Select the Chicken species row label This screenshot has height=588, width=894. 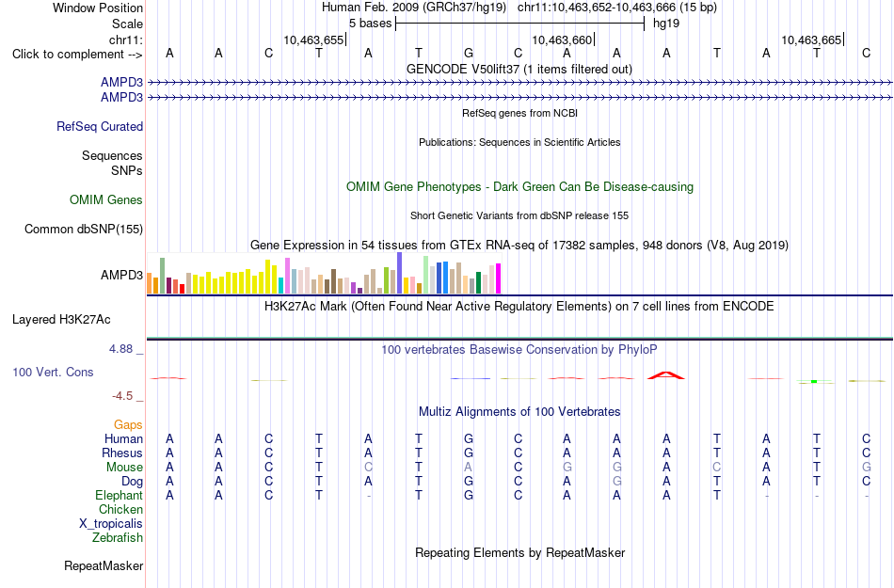pyautogui.click(x=120, y=509)
